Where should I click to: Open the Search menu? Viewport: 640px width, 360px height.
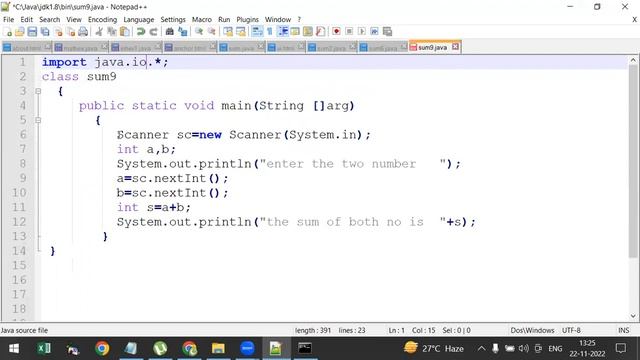point(49,19)
